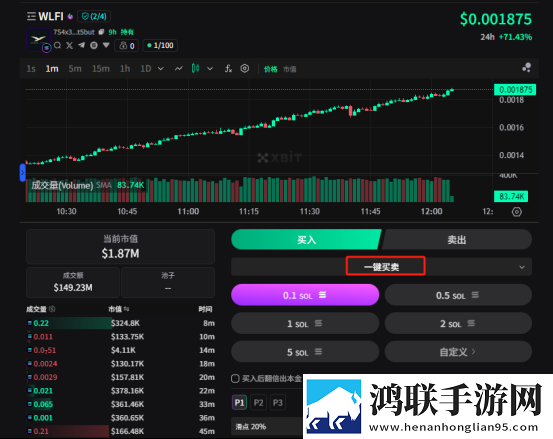Open the shield security check (2/4) badge
Screen dimensions: 553x439
[x=94, y=16]
